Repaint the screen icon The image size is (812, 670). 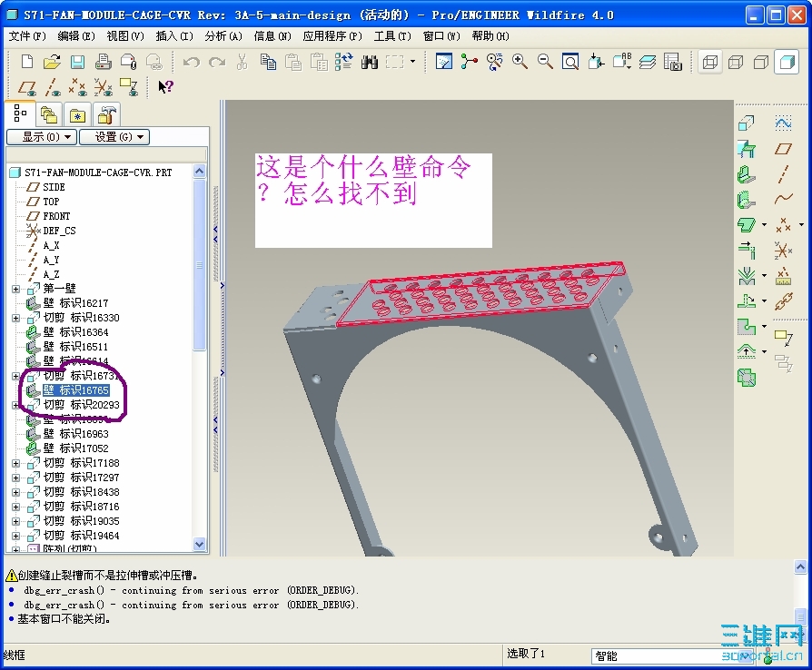[x=444, y=62]
